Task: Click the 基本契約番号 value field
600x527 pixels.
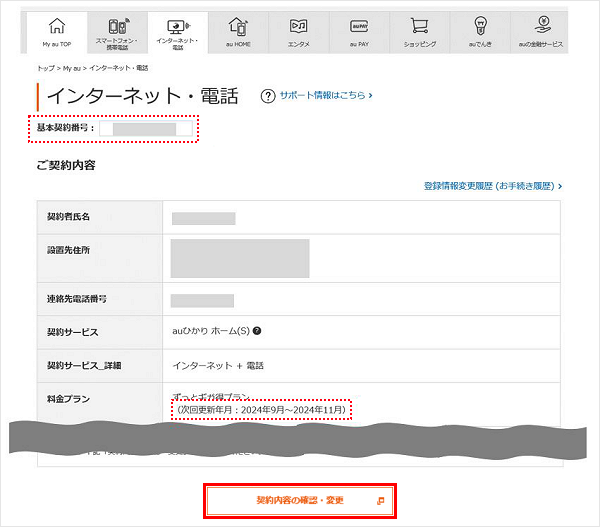Action: pos(146,129)
